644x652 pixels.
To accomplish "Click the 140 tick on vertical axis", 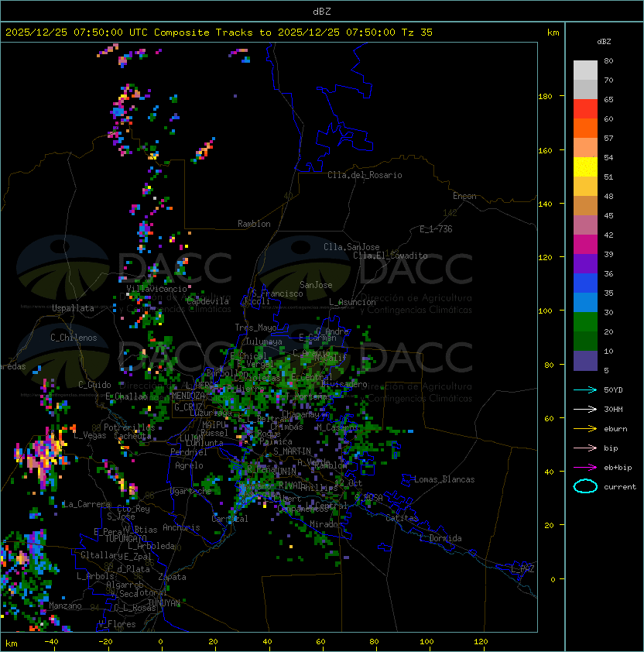I will pos(545,204).
